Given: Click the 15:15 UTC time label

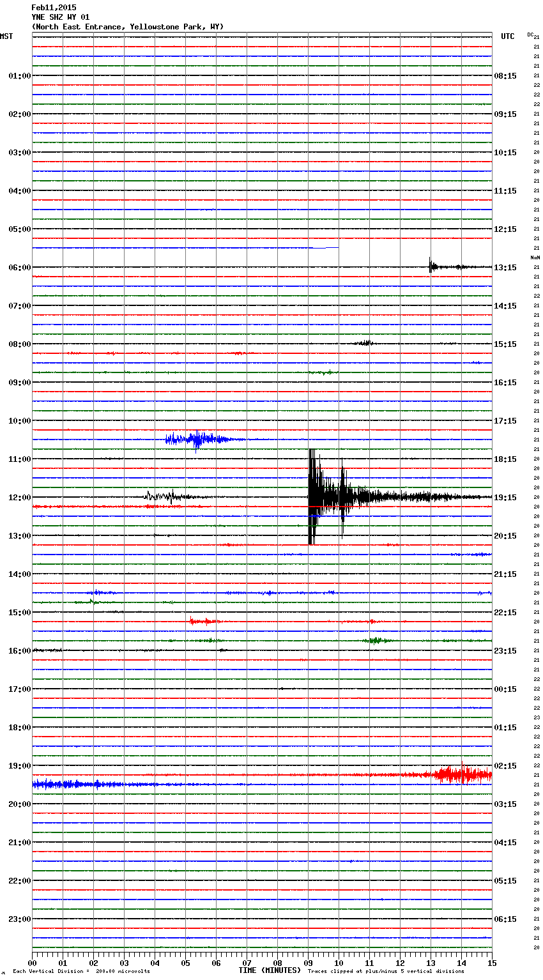Looking at the screenshot, I should click(x=505, y=344).
